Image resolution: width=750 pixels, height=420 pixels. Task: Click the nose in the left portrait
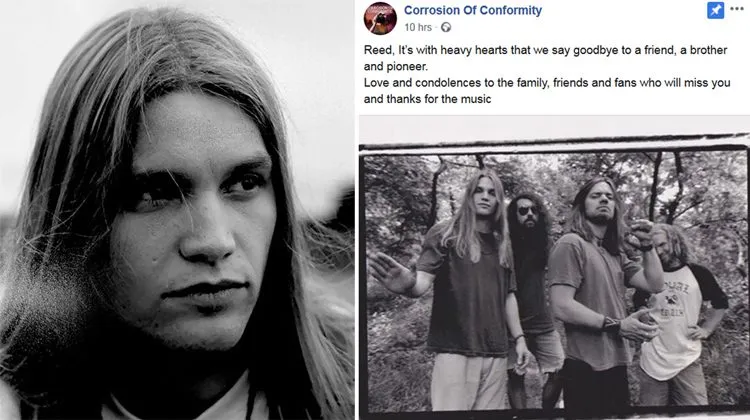coord(207,232)
